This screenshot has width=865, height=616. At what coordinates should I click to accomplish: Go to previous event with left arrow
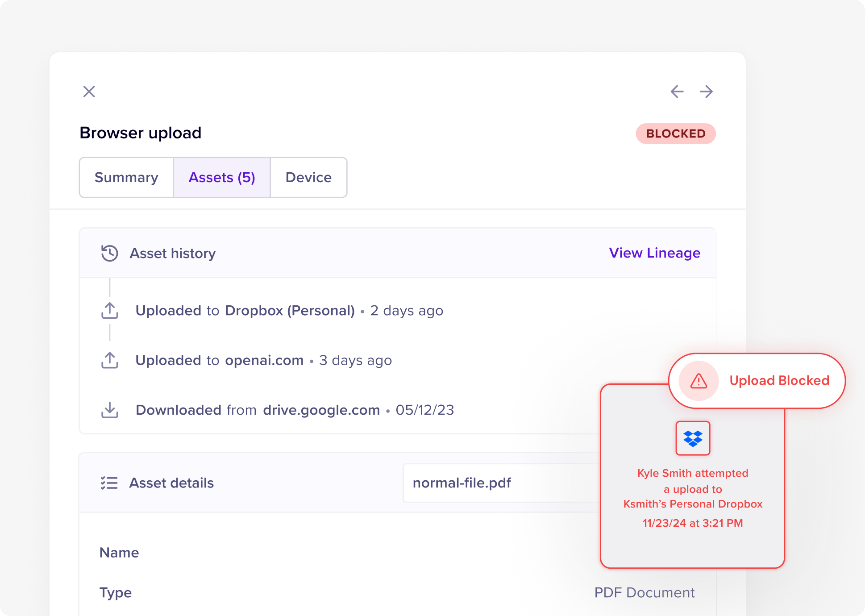tap(677, 92)
